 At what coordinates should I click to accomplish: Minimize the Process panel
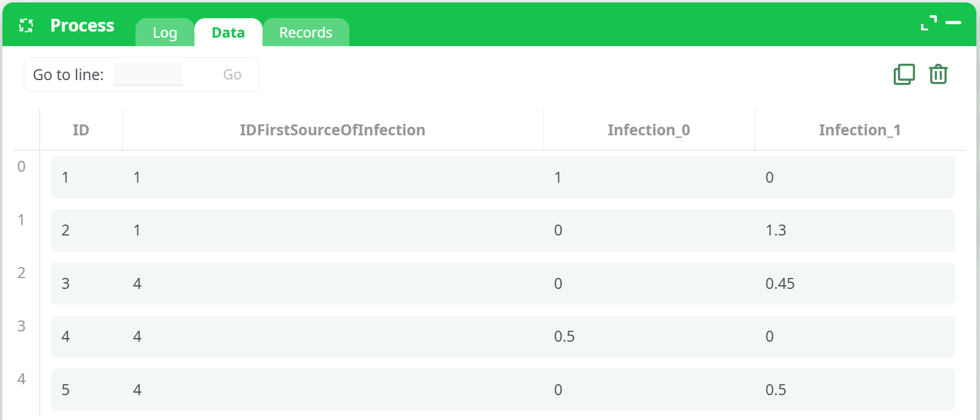[953, 23]
